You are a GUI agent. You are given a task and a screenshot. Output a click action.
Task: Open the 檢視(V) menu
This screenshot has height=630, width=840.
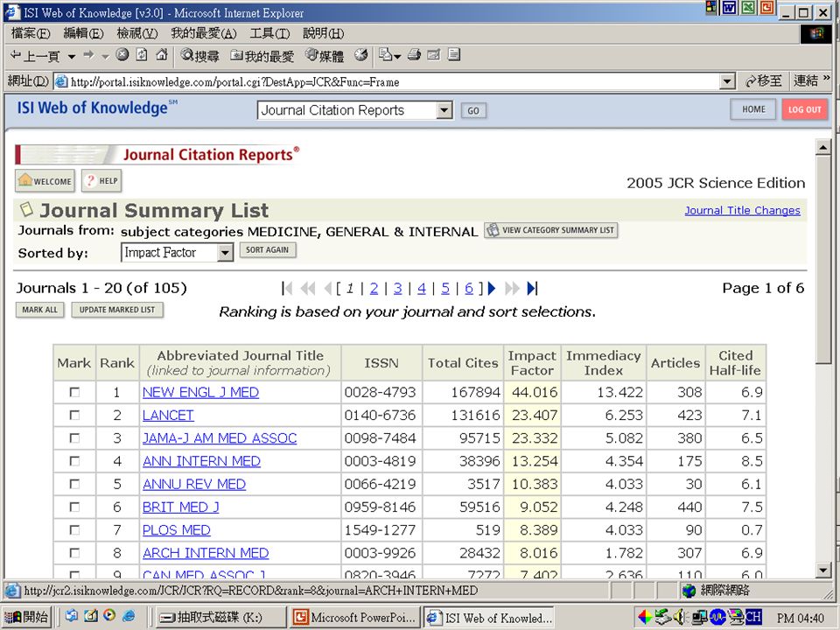coord(137,33)
